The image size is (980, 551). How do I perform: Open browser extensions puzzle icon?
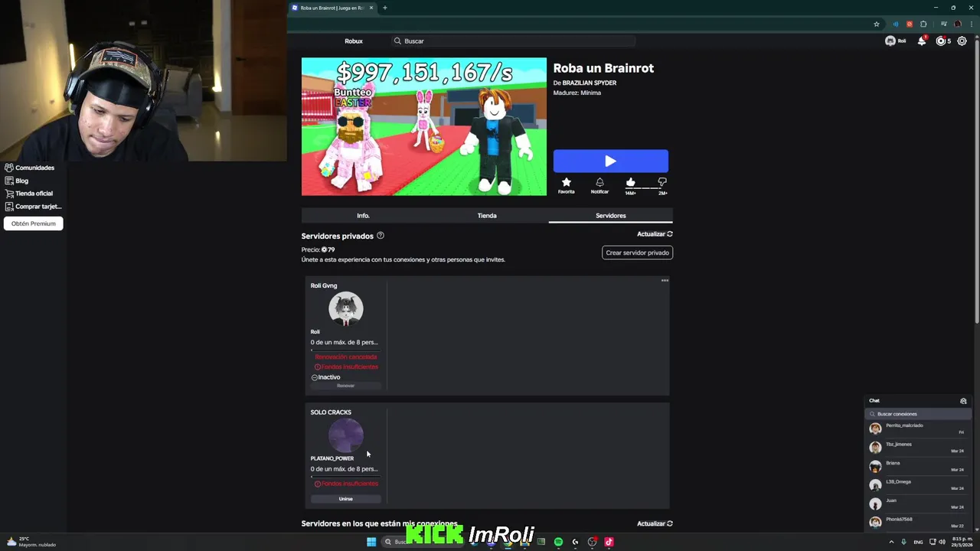click(923, 24)
